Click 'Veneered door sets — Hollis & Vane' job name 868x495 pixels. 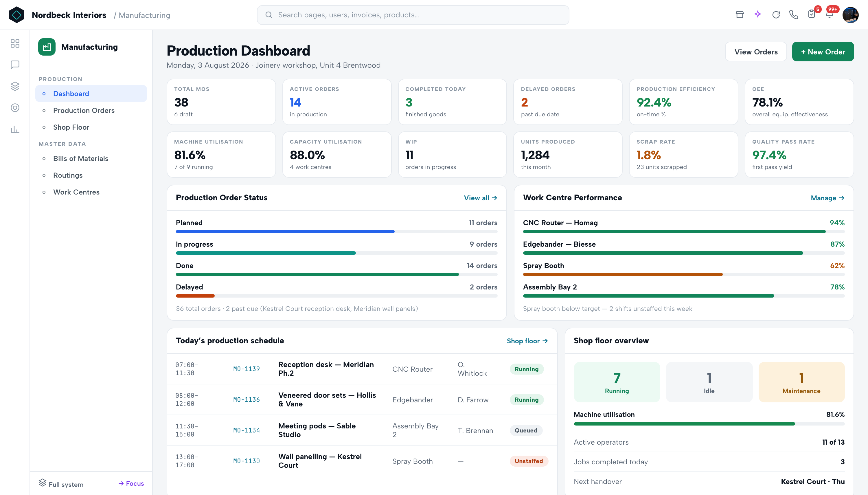[327, 399]
